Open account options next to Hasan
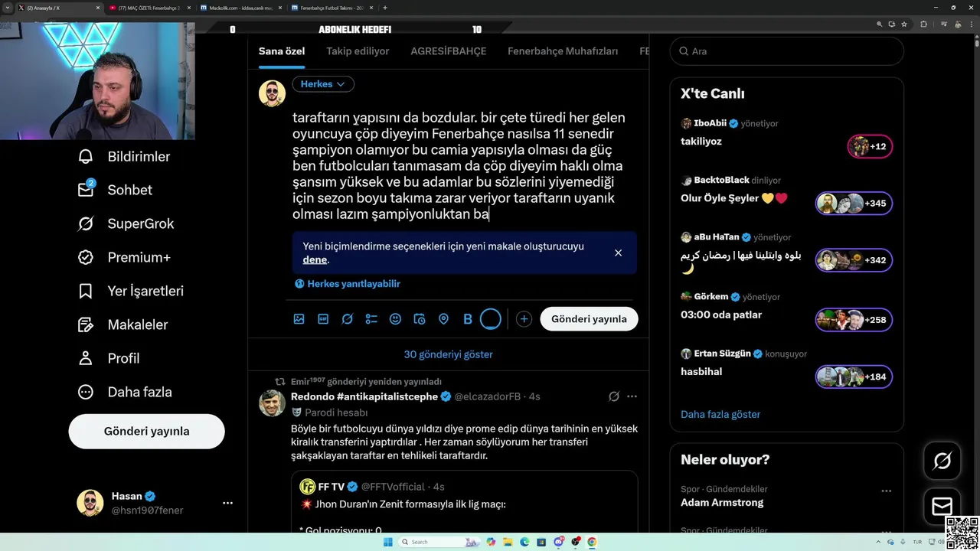This screenshot has width=980, height=551. (x=227, y=503)
